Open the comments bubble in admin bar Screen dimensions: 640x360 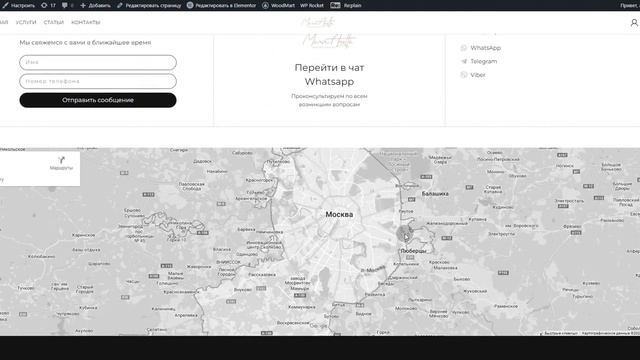point(67,5)
